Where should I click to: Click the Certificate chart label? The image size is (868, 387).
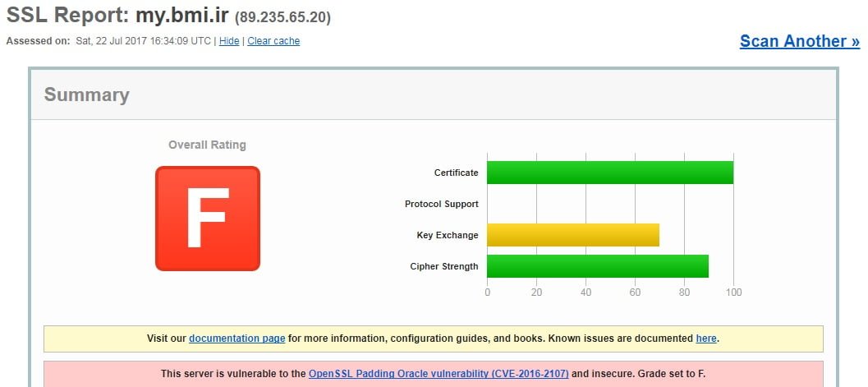pos(456,173)
